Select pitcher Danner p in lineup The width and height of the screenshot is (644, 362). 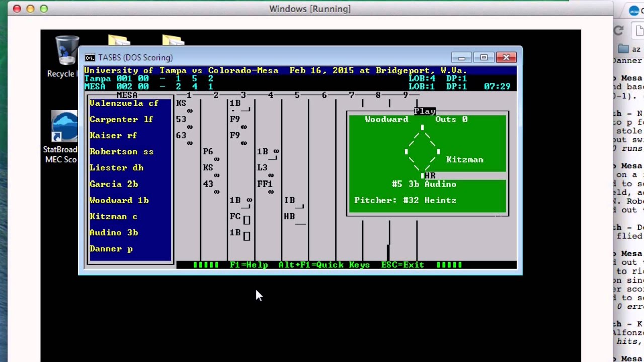click(111, 249)
